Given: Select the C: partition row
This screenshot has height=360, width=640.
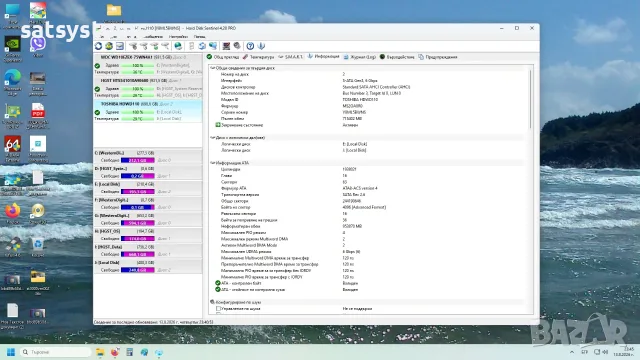Looking at the screenshot, I should click(x=148, y=157).
